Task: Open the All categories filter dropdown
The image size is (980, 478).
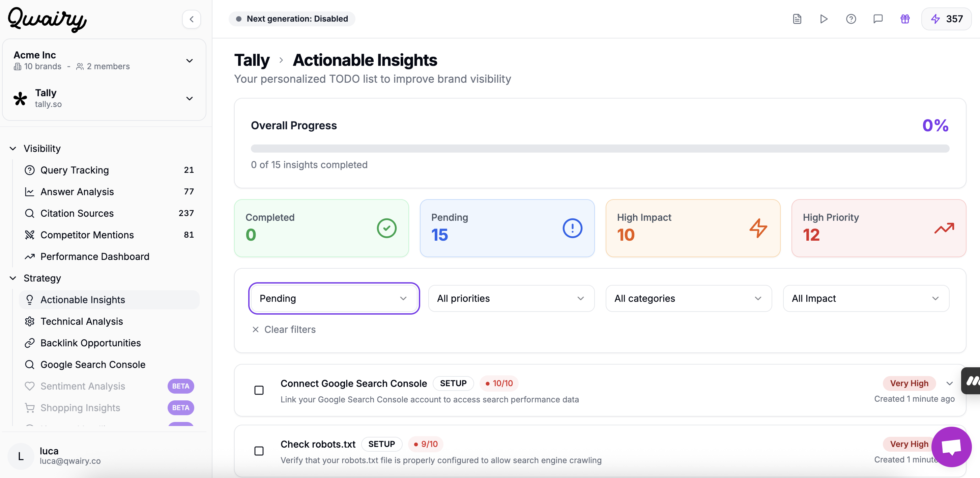Action: (688, 299)
